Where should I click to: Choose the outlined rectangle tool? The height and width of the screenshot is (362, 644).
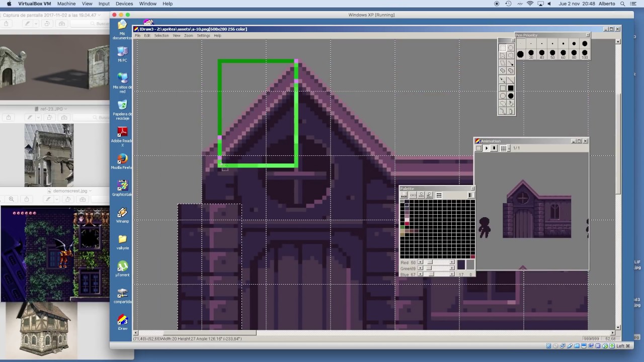click(x=503, y=88)
